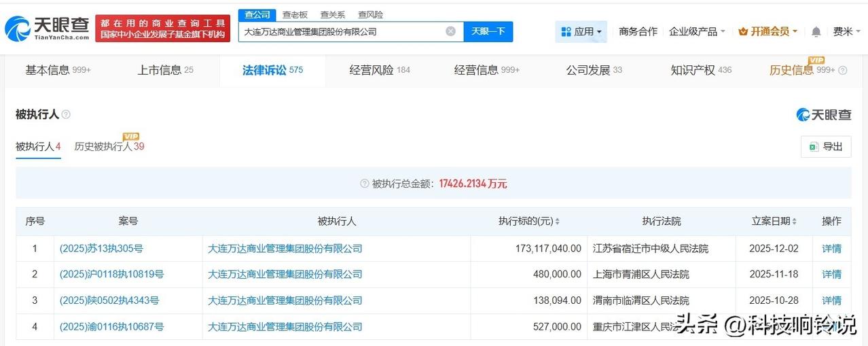This screenshot has height=346, width=868.
Task: Sort by 立案日期 column arrows
Action: point(794,222)
